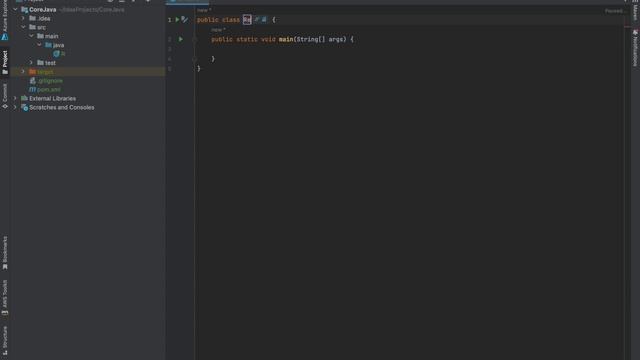The width and height of the screenshot is (640, 360).
Task: Open the Bookmarks tool window
Action: 4,253
